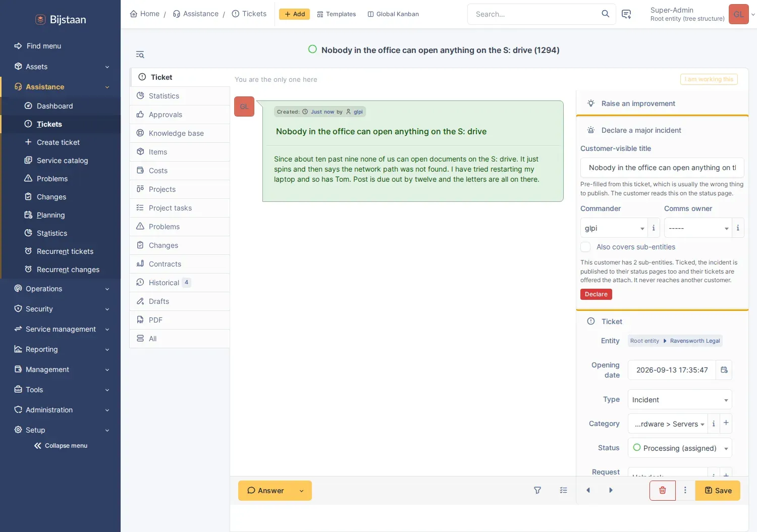Open the Type Incident dropdown
The image size is (757, 532).
point(680,400)
